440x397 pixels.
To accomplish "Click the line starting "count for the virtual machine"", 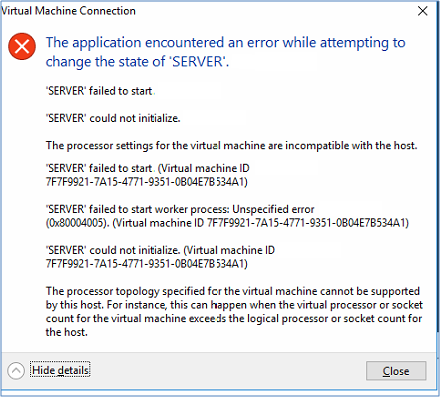I will (234, 319).
